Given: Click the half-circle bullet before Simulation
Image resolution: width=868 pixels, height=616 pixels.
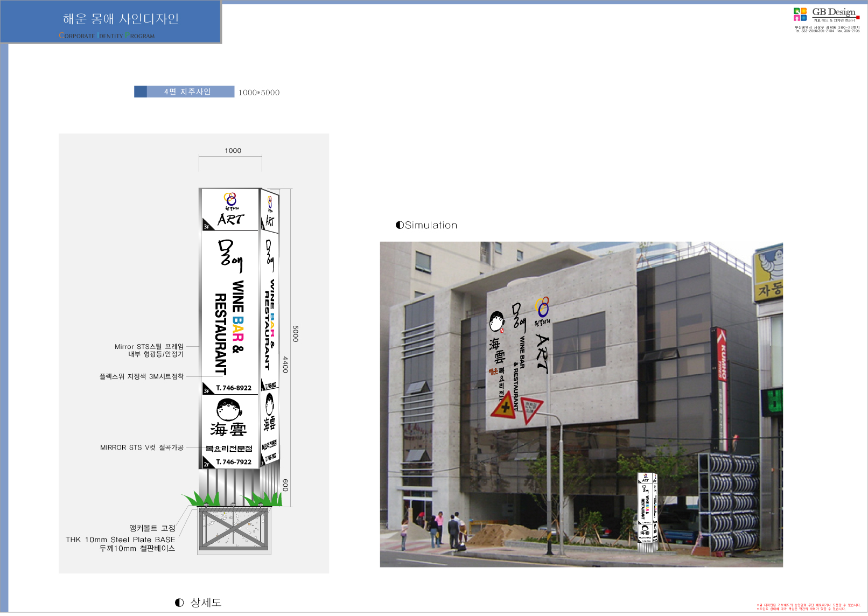Looking at the screenshot, I should (400, 225).
